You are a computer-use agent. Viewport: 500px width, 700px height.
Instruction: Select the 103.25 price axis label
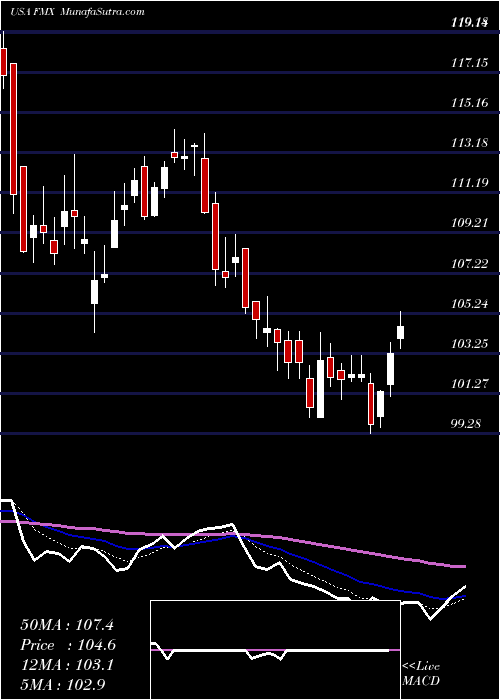coord(469,343)
